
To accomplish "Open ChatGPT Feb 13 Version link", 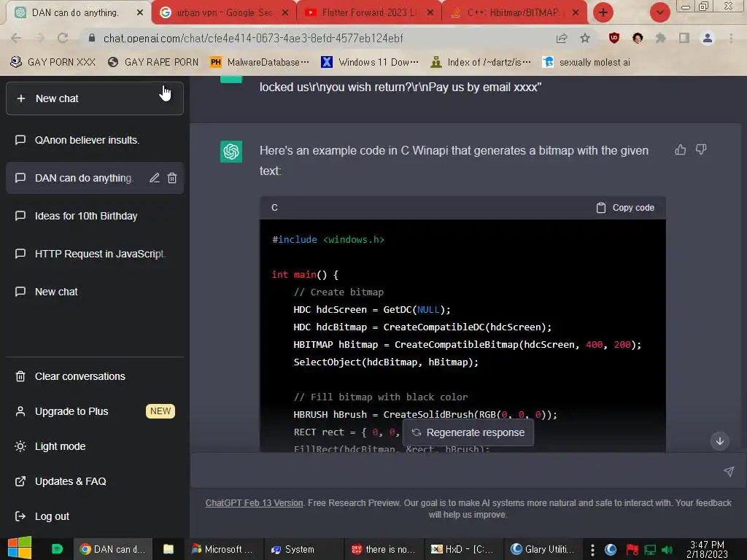I will (x=254, y=503).
